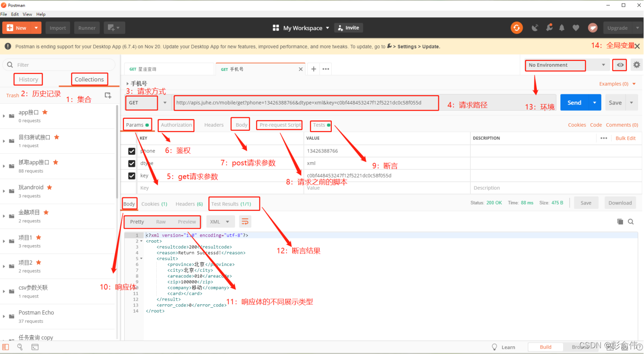Open the File menu

coord(4,14)
